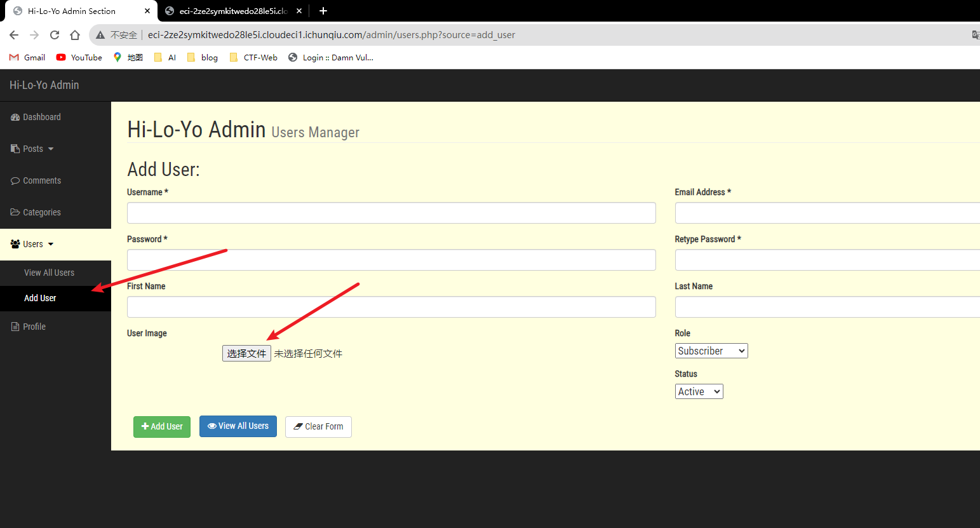The width and height of the screenshot is (980, 528).
Task: Click the Clear Form button
Action: 318,426
